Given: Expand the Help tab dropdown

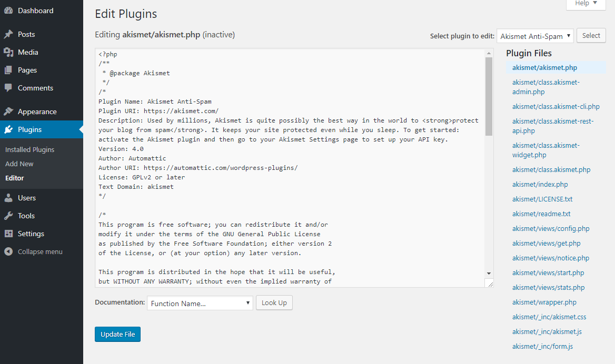Looking at the screenshot, I should [x=586, y=4].
